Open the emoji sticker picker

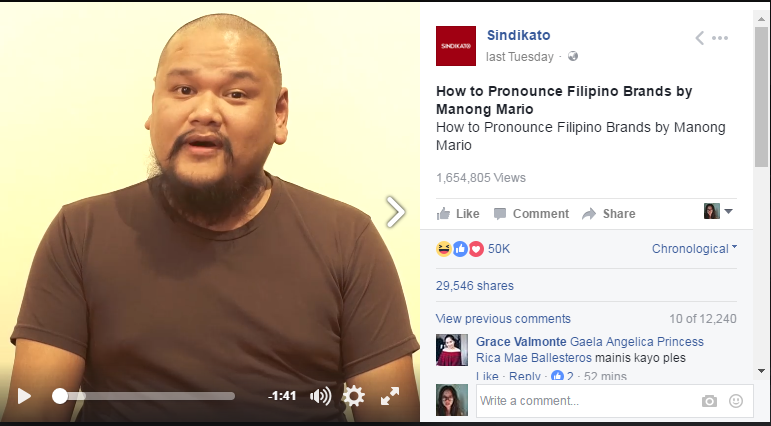pos(736,401)
